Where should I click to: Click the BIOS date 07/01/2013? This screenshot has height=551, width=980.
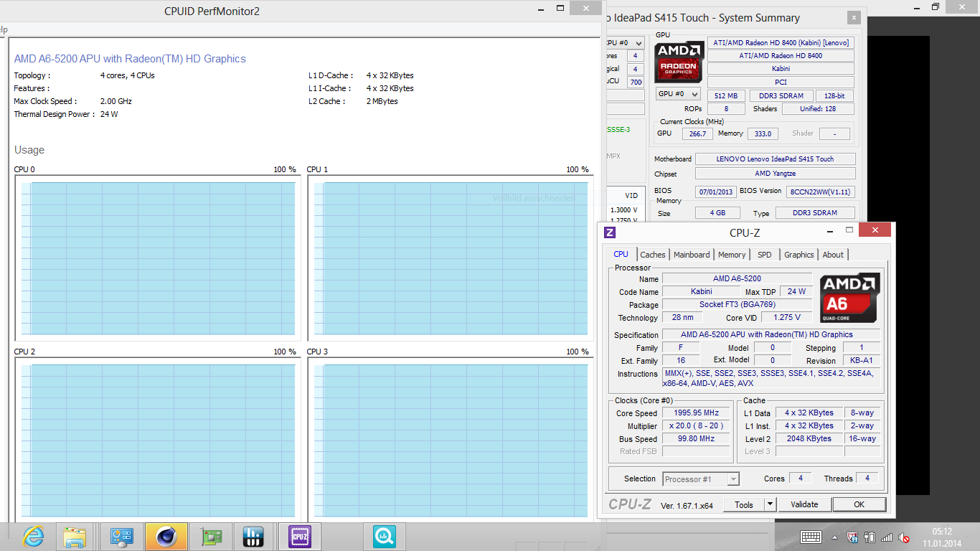pos(715,192)
